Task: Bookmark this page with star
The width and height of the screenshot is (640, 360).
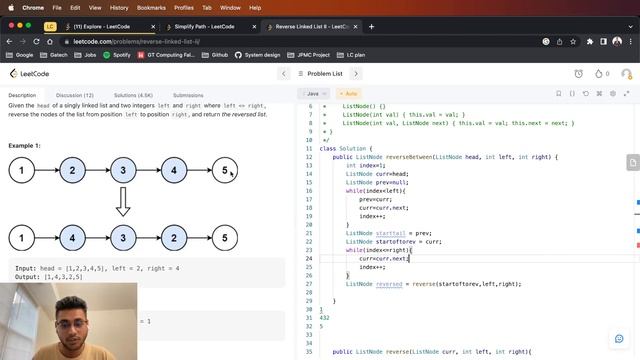Action: (573, 41)
